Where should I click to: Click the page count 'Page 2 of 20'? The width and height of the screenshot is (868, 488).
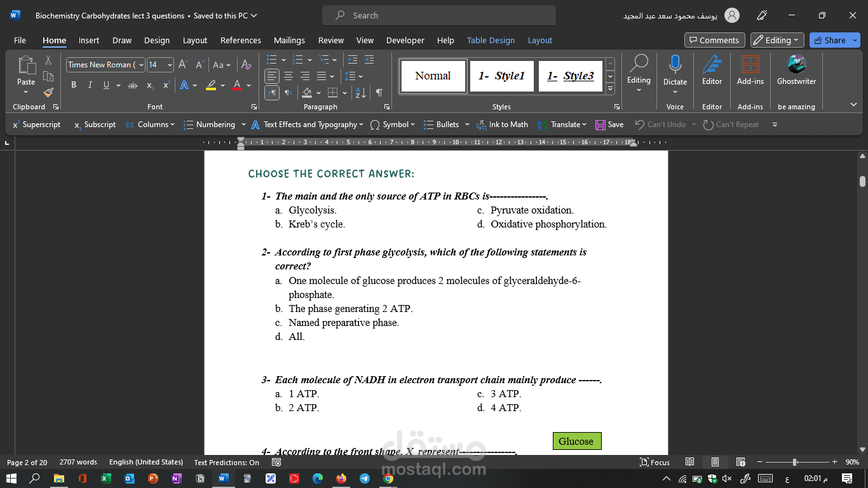(x=27, y=462)
